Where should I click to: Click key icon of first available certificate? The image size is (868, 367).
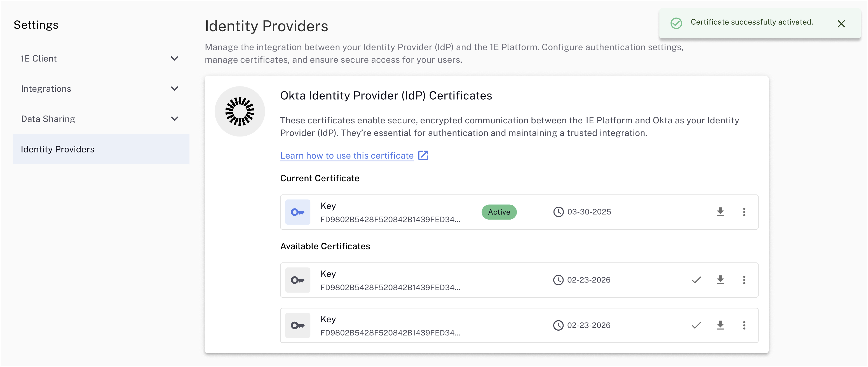(x=297, y=280)
